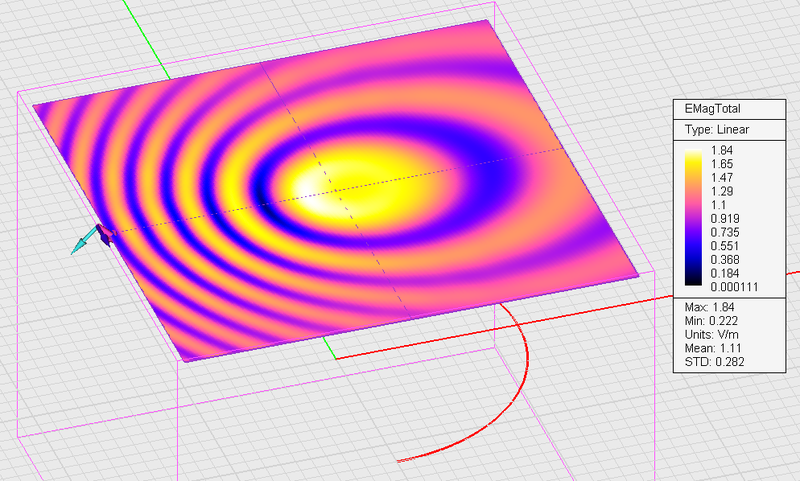This screenshot has height=481, width=800.
Task: Select the 1.65 color scale label
Action: 721,164
